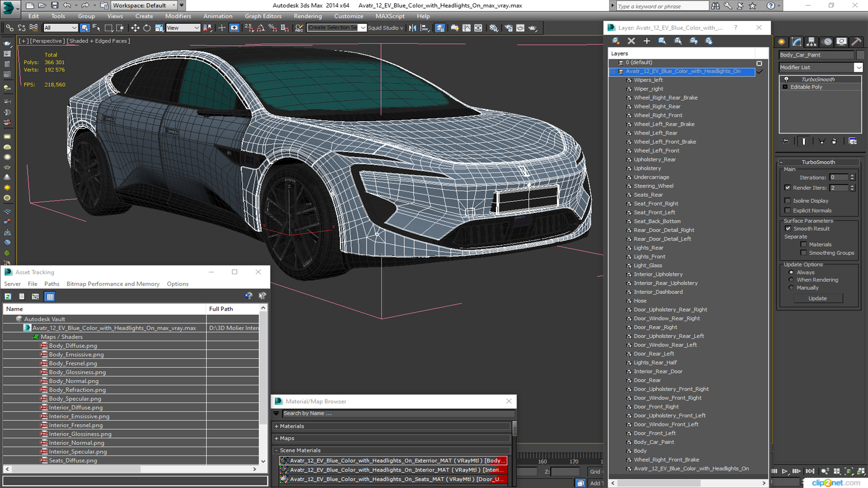Click the Mirror tool icon
This screenshot has width=868, height=488.
point(412,28)
